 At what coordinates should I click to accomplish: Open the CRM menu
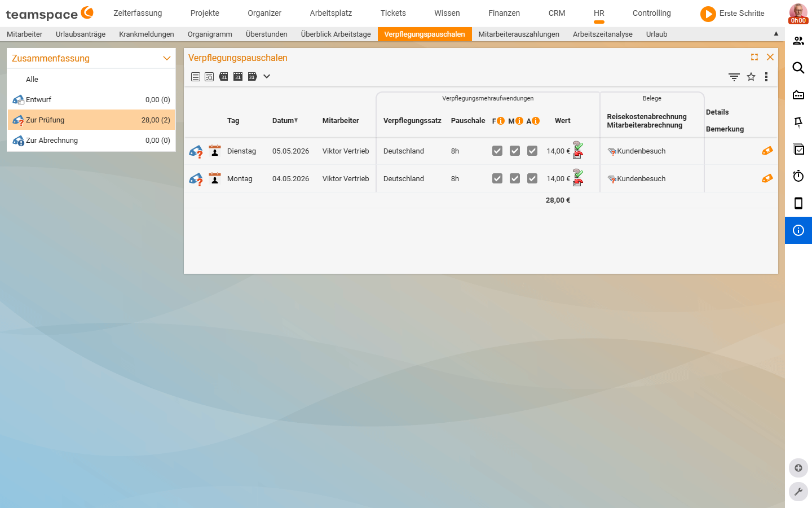tap(557, 13)
